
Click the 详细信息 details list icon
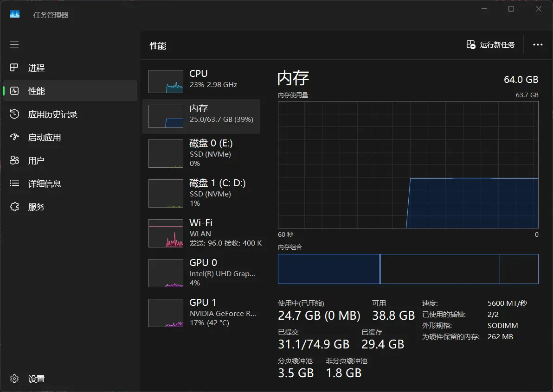(14, 183)
